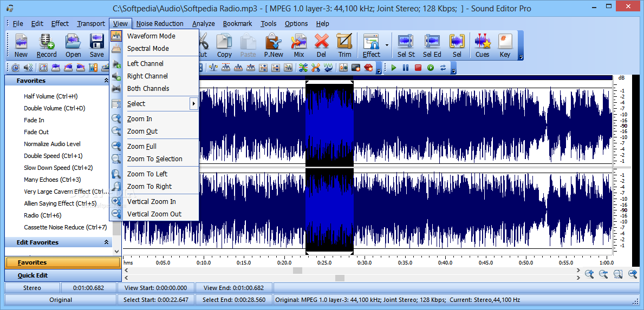
Task: Click the stopwatch icon in small toolbar
Action: point(16,68)
